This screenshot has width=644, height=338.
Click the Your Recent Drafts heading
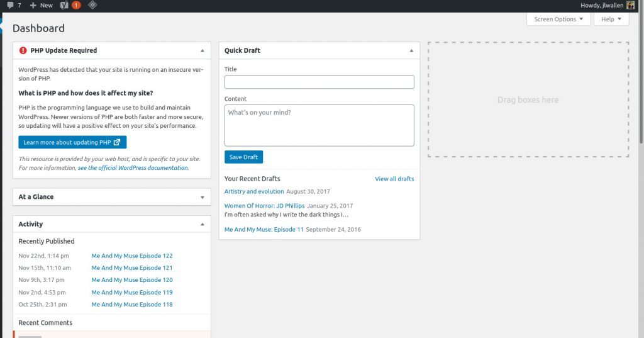click(252, 179)
